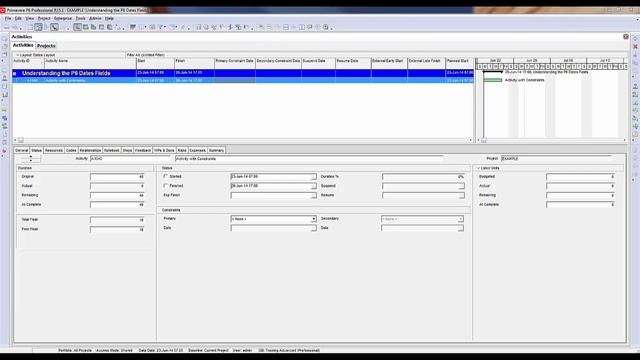Open the Project menu
The width and height of the screenshot is (640, 360).
click(x=44, y=18)
